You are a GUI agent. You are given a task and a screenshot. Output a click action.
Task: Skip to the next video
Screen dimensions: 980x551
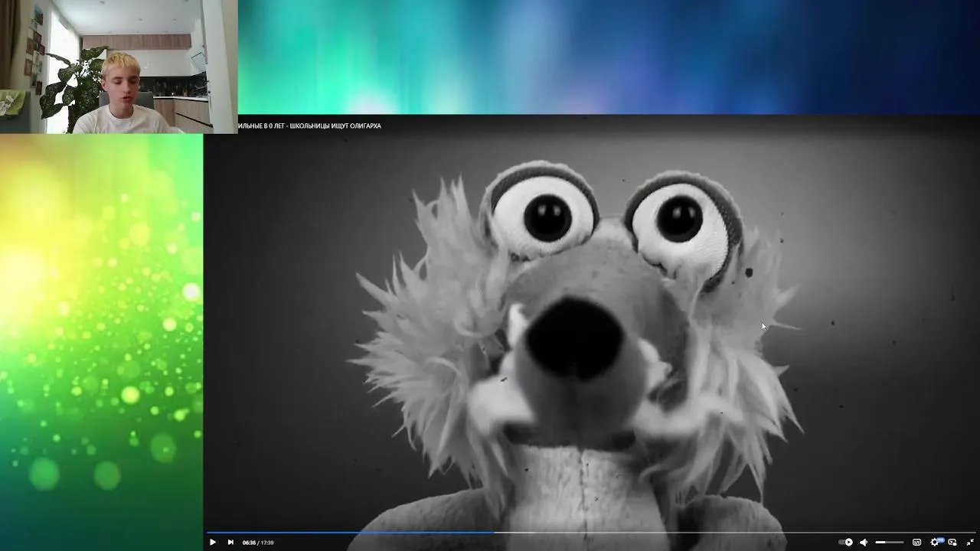pyautogui.click(x=230, y=543)
